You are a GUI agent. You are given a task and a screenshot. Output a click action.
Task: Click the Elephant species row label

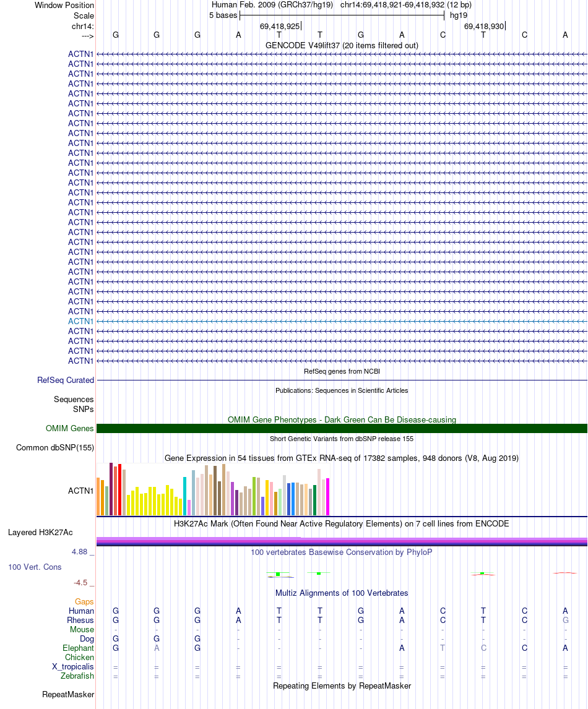[x=78, y=648]
